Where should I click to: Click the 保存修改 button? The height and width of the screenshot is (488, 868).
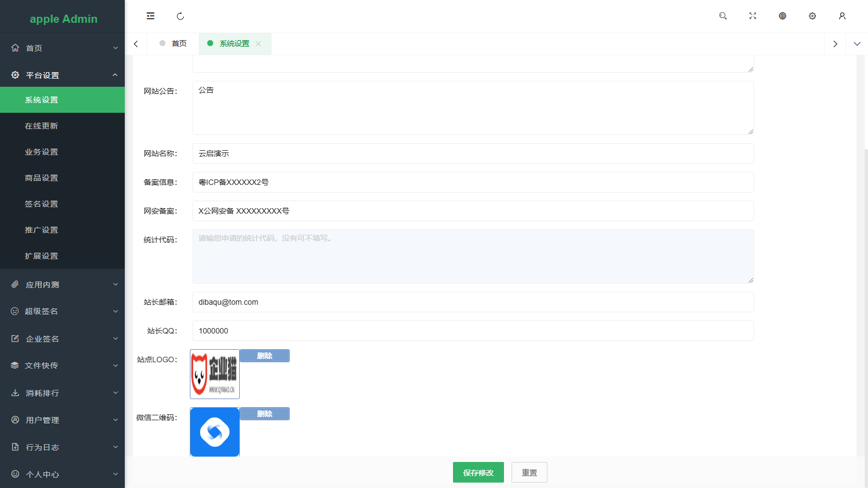click(x=478, y=472)
